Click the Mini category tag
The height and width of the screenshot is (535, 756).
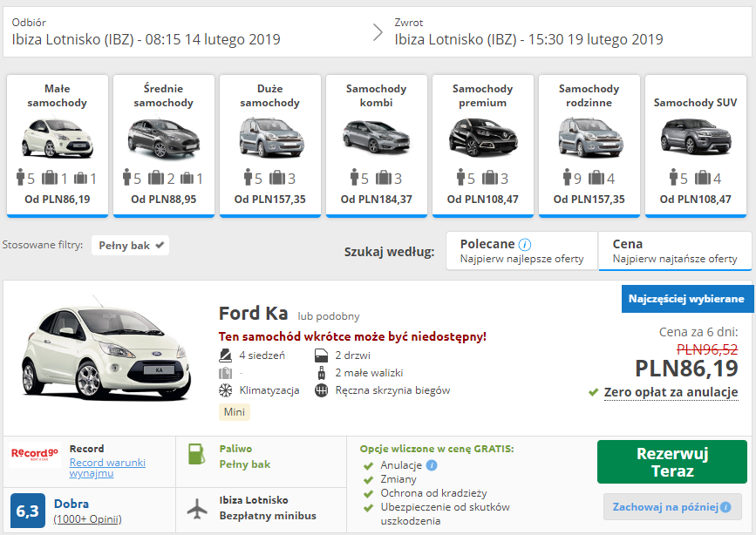[235, 412]
